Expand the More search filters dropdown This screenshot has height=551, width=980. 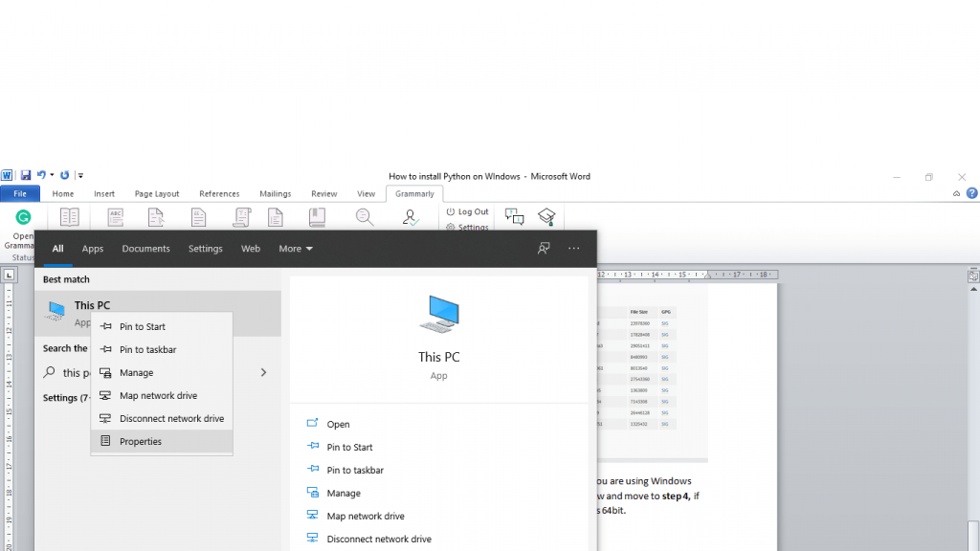click(296, 249)
